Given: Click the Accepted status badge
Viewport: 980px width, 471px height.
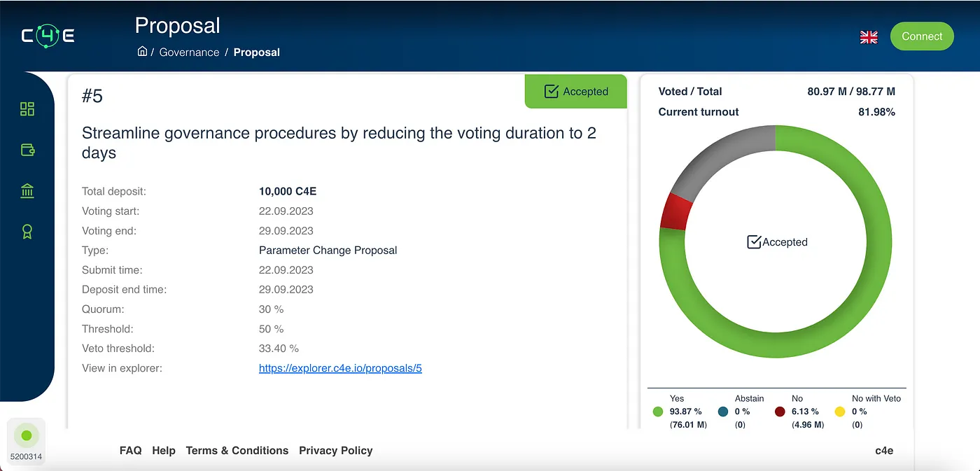Looking at the screenshot, I should point(575,91).
